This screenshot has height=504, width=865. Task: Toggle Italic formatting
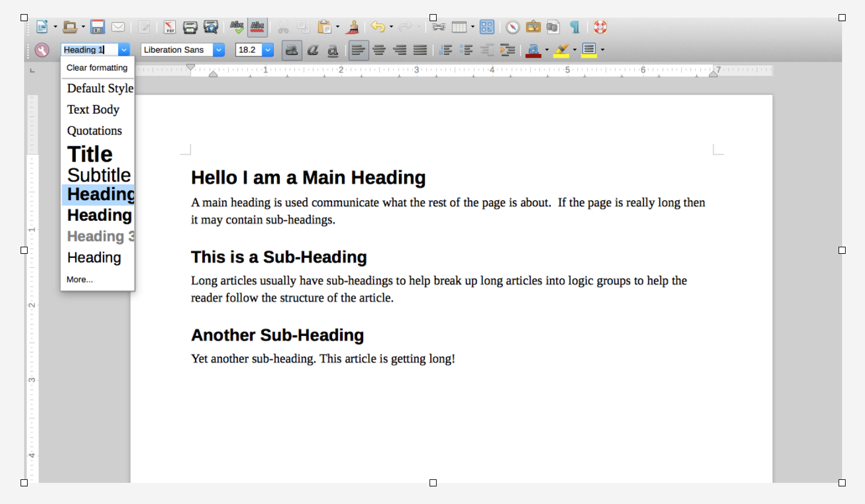[313, 51]
